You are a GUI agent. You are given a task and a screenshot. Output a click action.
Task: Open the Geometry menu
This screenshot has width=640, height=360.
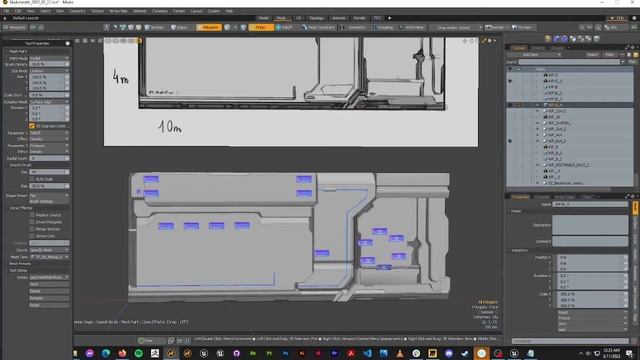pyautogui.click(x=77, y=11)
